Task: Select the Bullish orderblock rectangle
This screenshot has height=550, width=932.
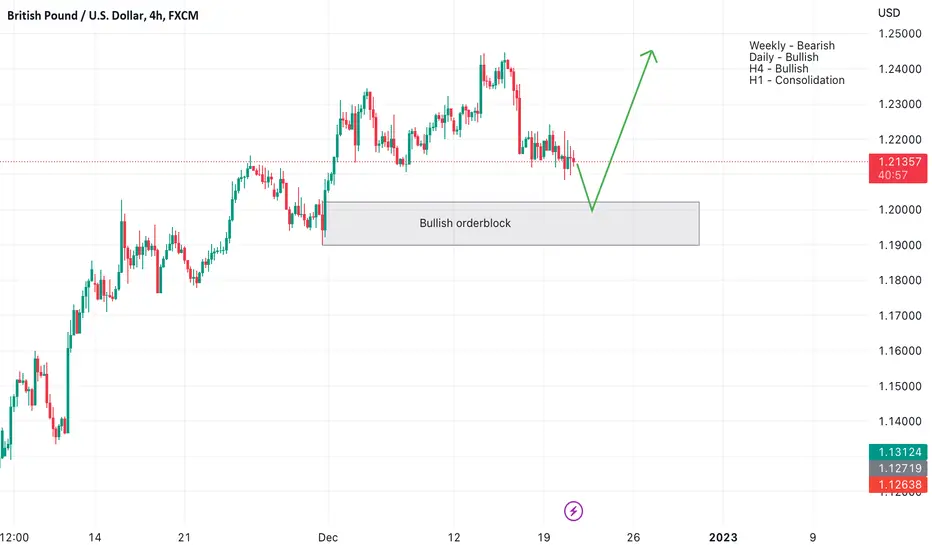Action: [x=511, y=224]
